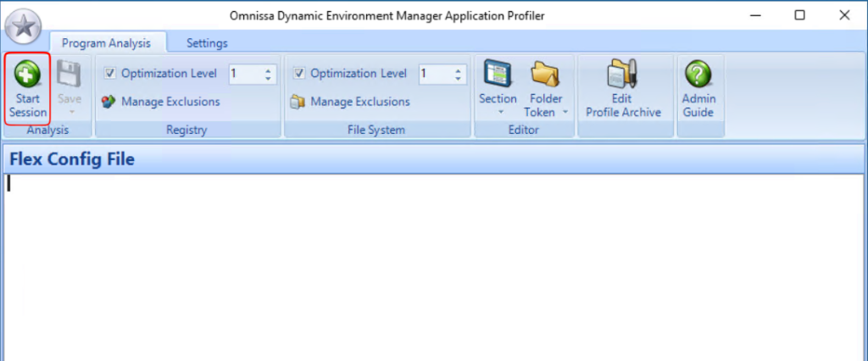Click the Section editor icon
868x361 pixels.
click(x=498, y=75)
